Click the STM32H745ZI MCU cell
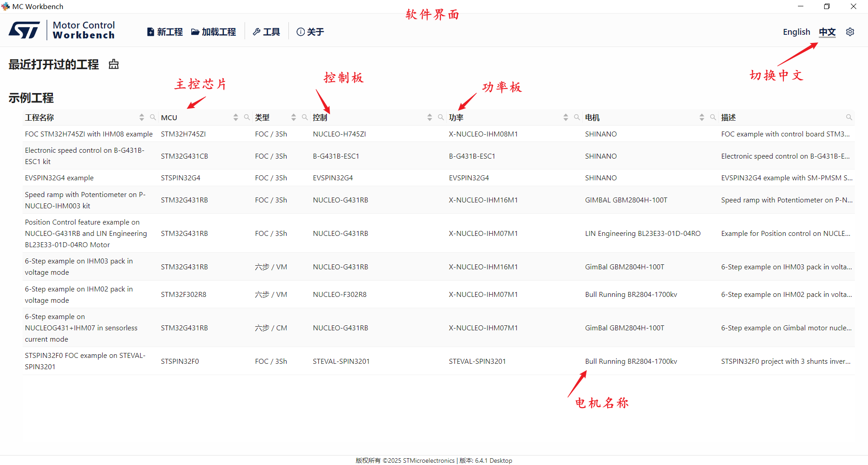This screenshot has height=465, width=868. pos(183,134)
